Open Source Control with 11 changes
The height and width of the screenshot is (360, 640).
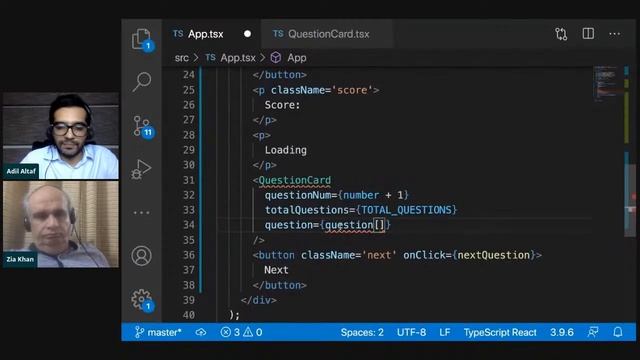(x=142, y=127)
